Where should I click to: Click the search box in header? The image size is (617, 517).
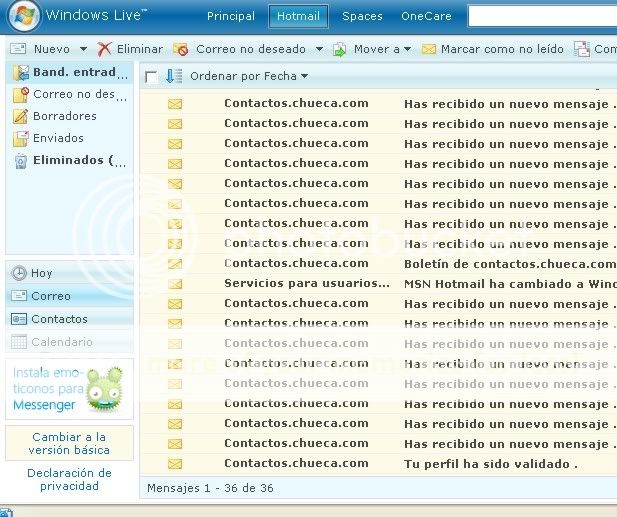[542, 16]
